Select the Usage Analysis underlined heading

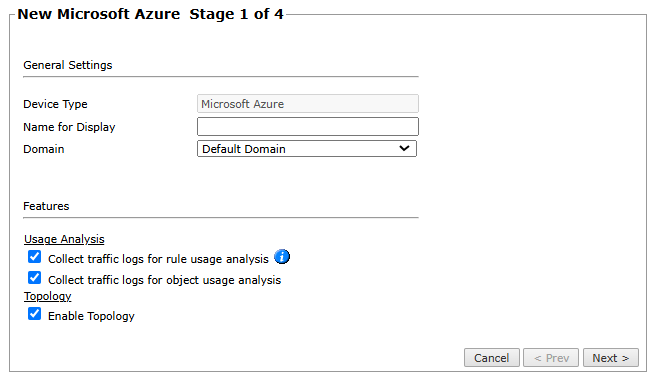pos(64,239)
